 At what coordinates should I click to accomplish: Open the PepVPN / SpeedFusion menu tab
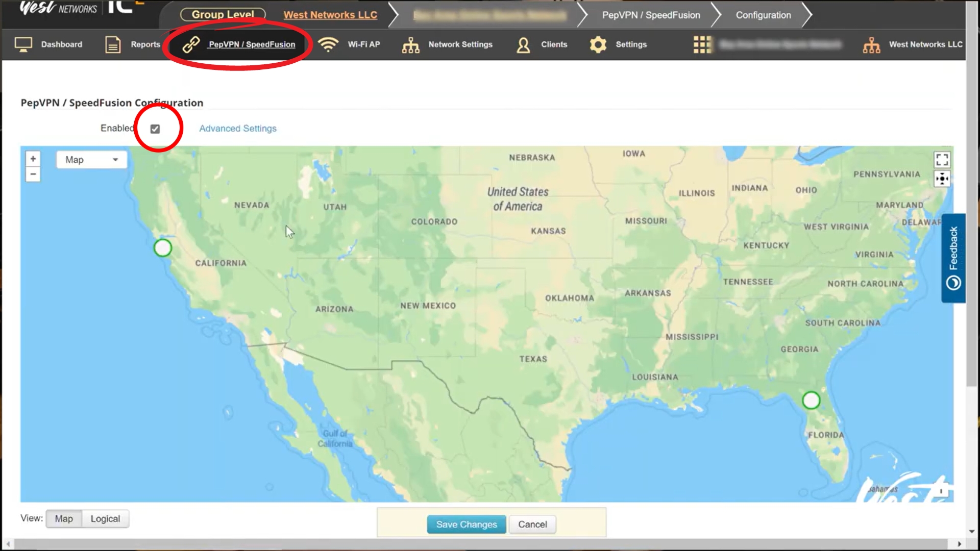[252, 44]
